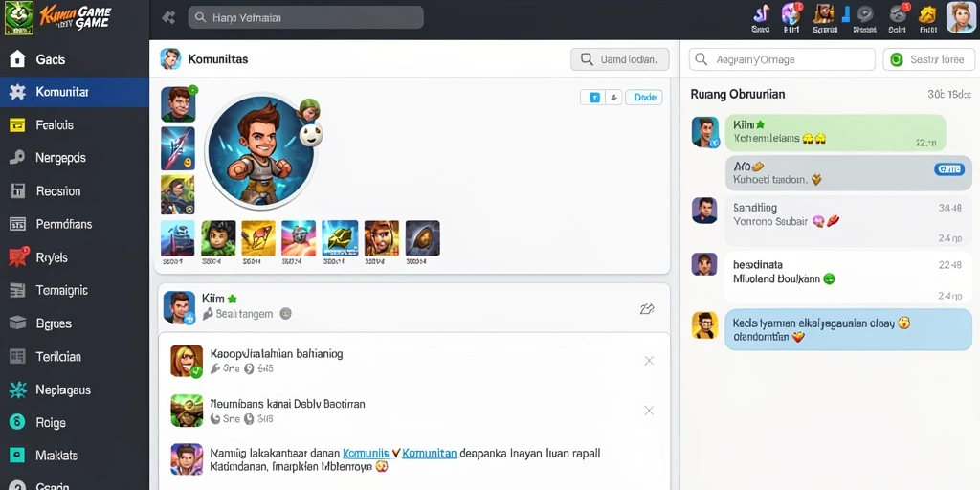The image size is (980, 490).
Task: Click the Komunitas header avatar icon
Action: click(x=170, y=58)
